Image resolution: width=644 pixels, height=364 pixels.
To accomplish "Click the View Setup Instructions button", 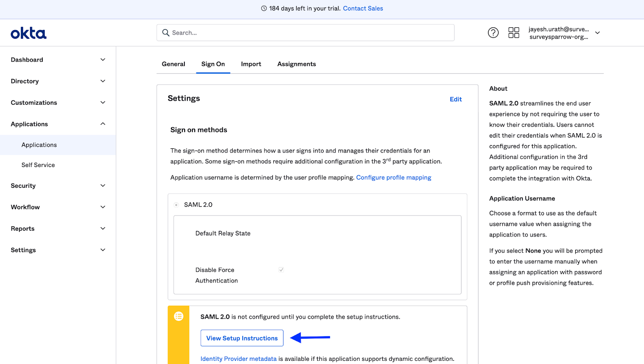I will point(242,338).
